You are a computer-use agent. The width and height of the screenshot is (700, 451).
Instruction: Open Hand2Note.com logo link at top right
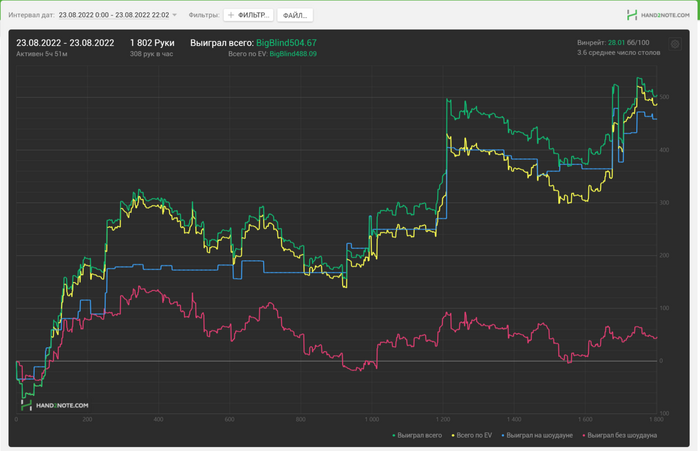[x=658, y=15]
